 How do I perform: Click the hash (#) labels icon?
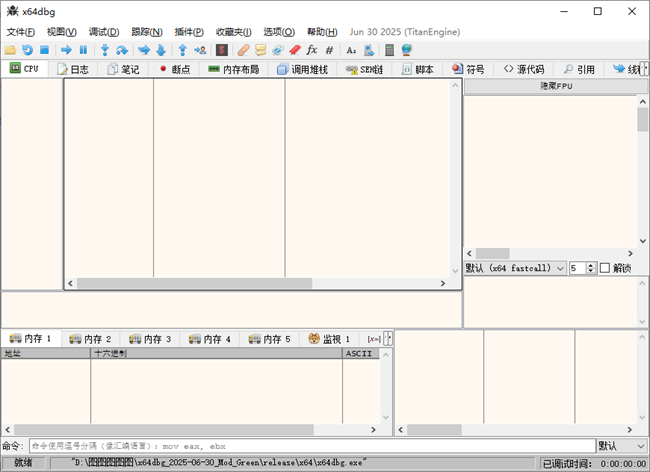click(x=329, y=50)
